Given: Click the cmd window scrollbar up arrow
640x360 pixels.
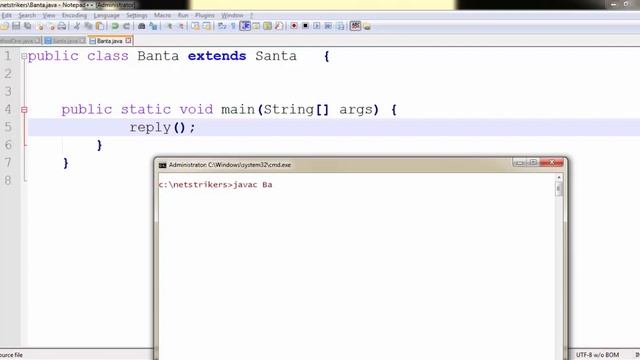Looking at the screenshot, I should pos(559,178).
